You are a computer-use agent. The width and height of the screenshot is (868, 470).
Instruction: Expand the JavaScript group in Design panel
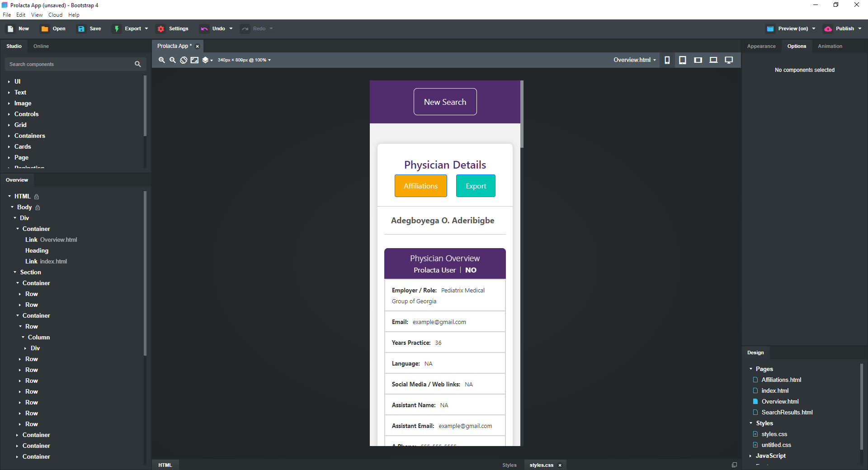click(751, 456)
